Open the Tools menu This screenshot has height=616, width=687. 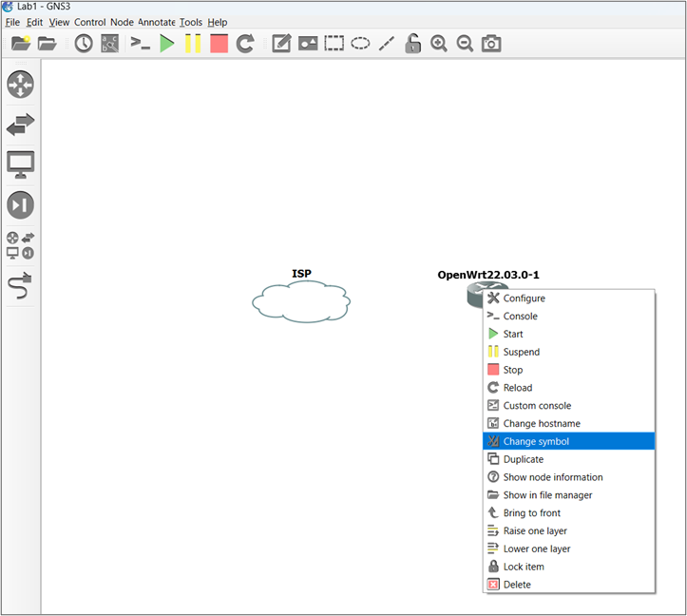(x=191, y=22)
